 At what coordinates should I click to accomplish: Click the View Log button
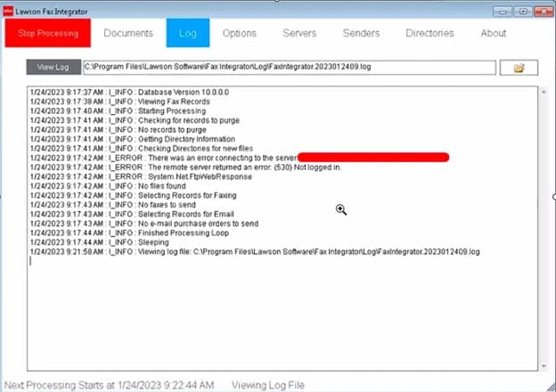tap(53, 67)
